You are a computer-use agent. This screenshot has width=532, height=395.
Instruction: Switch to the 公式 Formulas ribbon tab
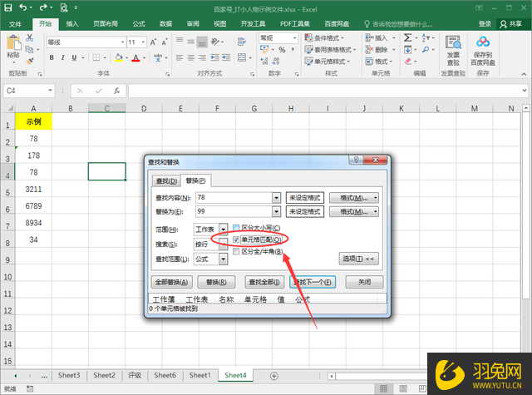tap(139, 24)
